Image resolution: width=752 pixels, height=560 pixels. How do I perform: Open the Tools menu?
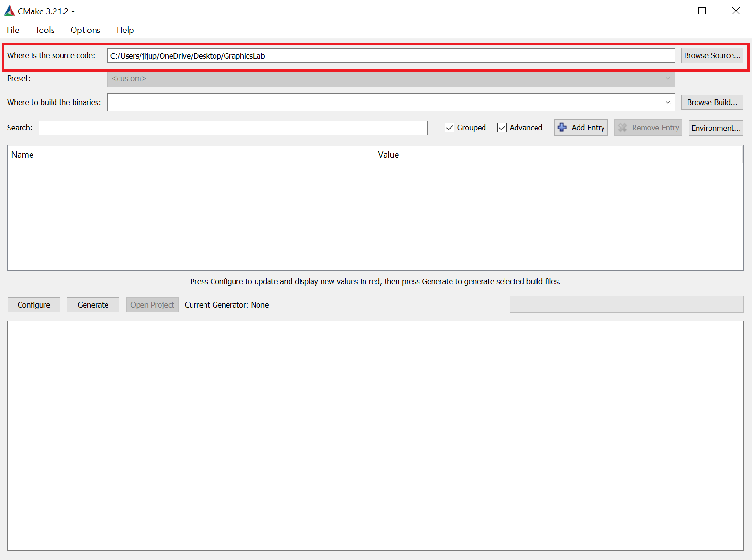[45, 30]
